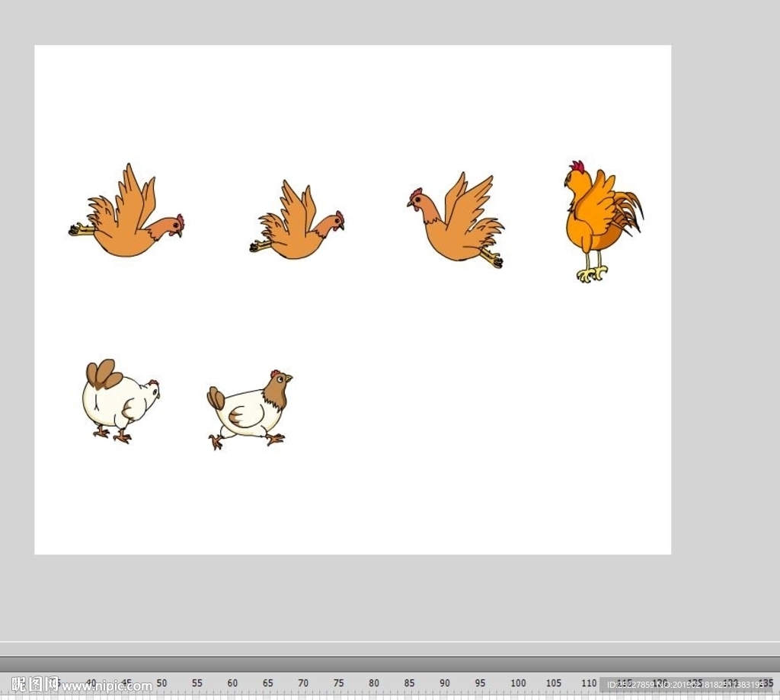This screenshot has width=780, height=700.
Task: Move to frame 95 on timeline
Action: (x=480, y=683)
